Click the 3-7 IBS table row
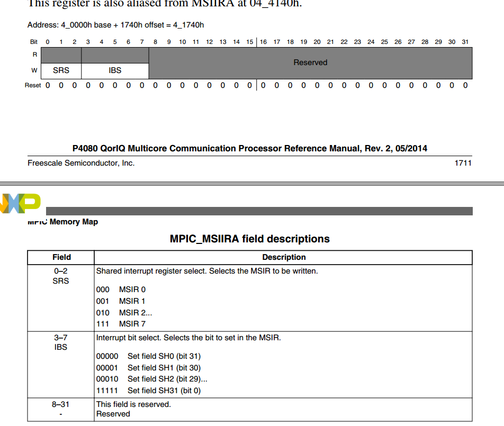 (60, 342)
